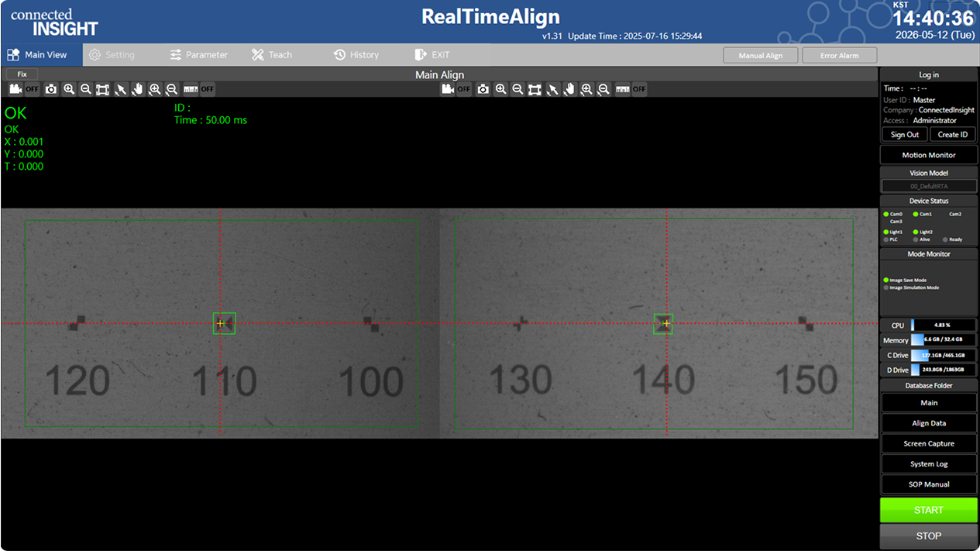This screenshot has width=980, height=551.
Task: Open the Screen Capture folder
Action: (929, 443)
